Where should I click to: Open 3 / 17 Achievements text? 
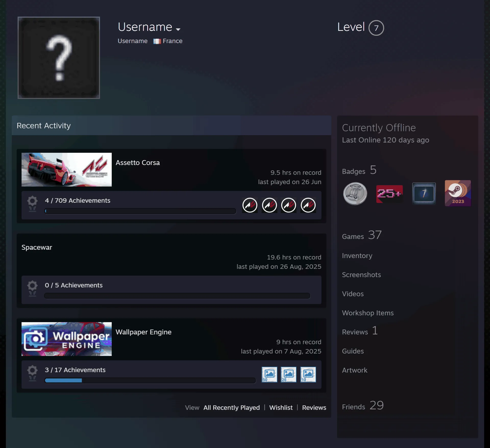click(75, 370)
